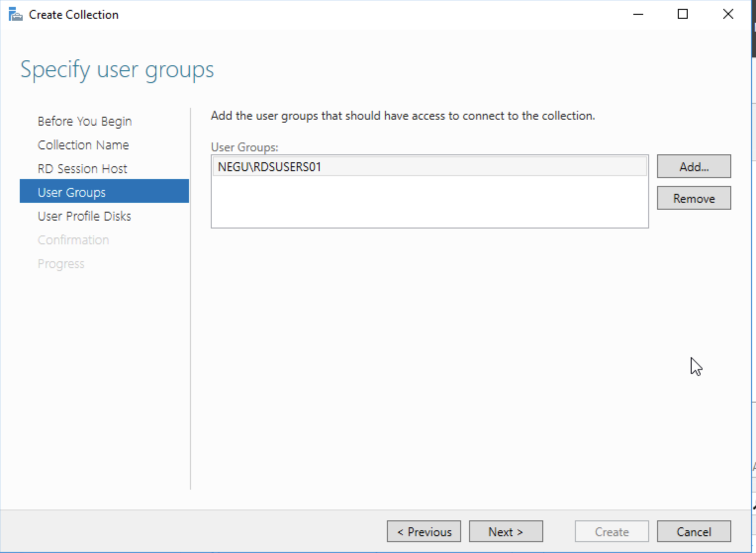Close the Create Collection wizard
The height and width of the screenshot is (553, 756).
click(x=728, y=14)
